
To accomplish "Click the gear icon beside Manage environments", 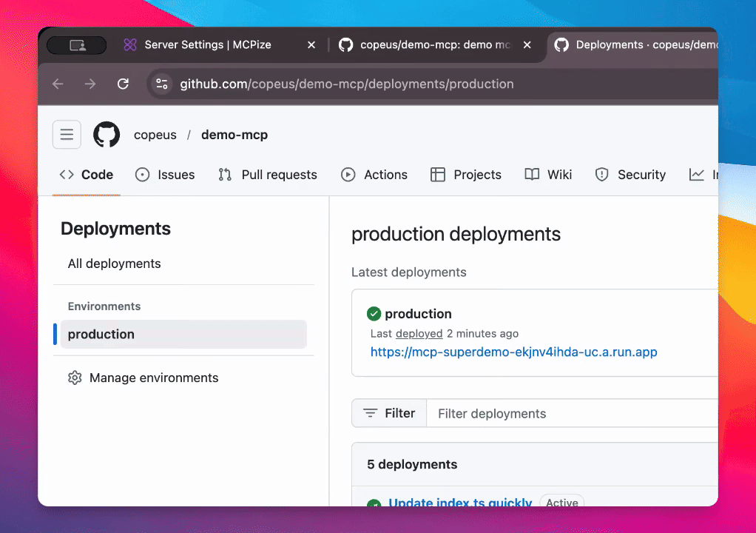I will click(75, 378).
